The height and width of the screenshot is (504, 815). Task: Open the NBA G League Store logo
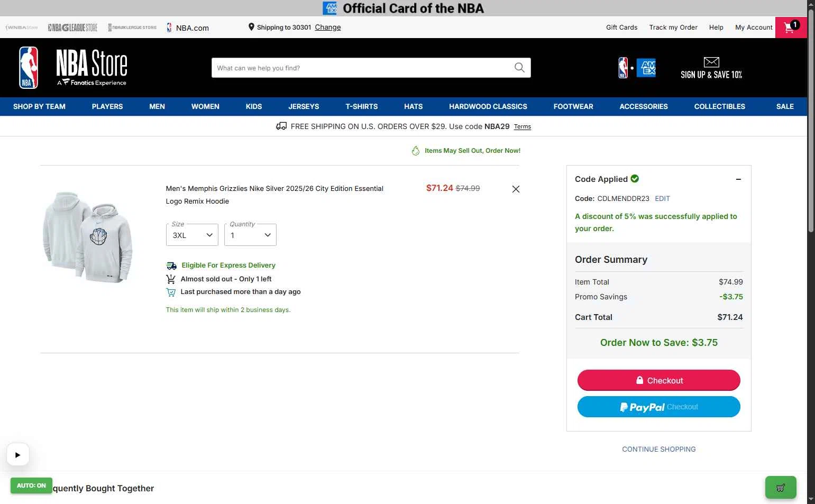coord(72,28)
